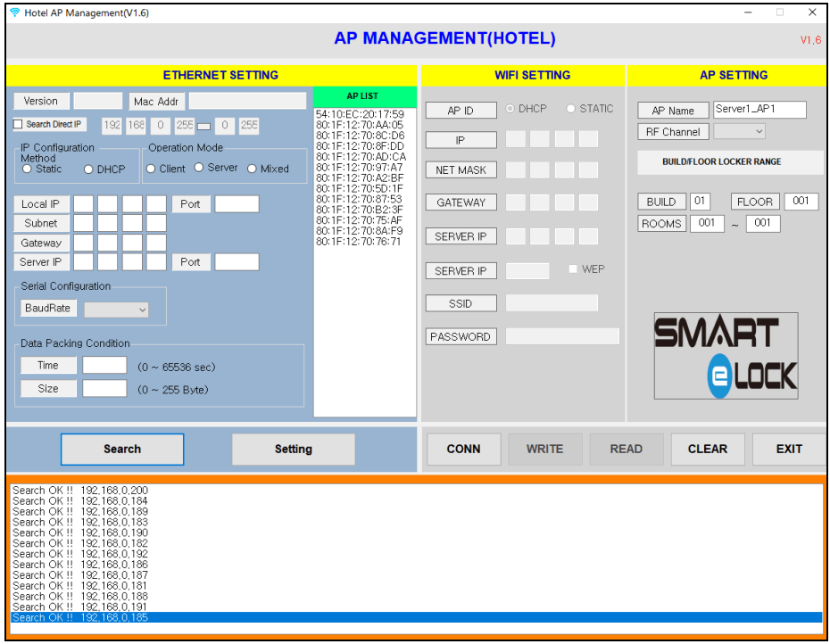Viewport: 830px width, 644px height.
Task: Click the Setting button
Action: point(293,449)
